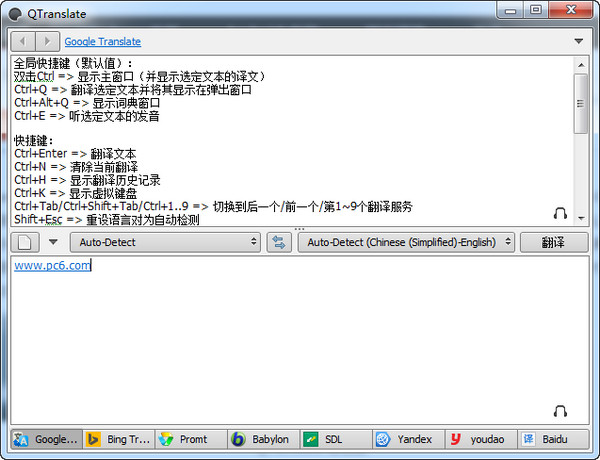Listen to translation with lower headphones icon
The width and height of the screenshot is (600, 460).
tap(560, 411)
